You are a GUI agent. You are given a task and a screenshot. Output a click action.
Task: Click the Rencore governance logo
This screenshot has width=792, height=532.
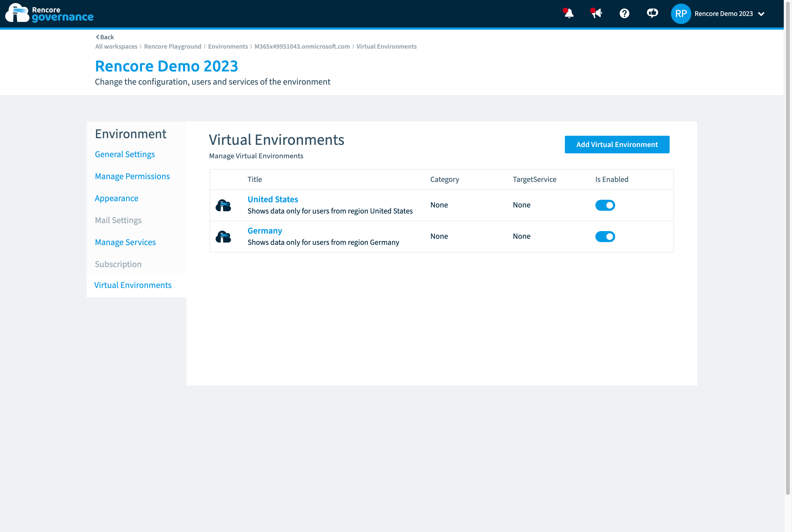coord(49,13)
